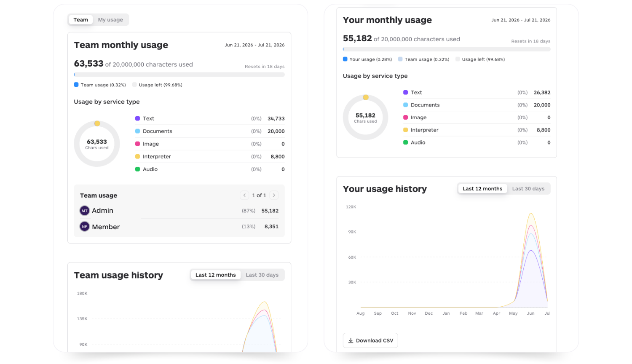Click the yellow Interpreter legend icon in Your usage
Screen dimensions: 632x364
point(405,130)
